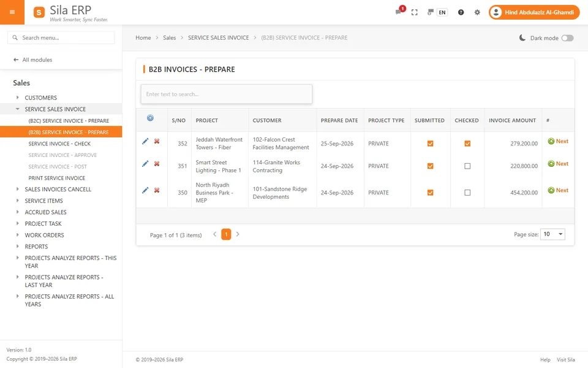This screenshot has width=588, height=368.
Task: Focus the Search menu input
Action: coord(61,37)
